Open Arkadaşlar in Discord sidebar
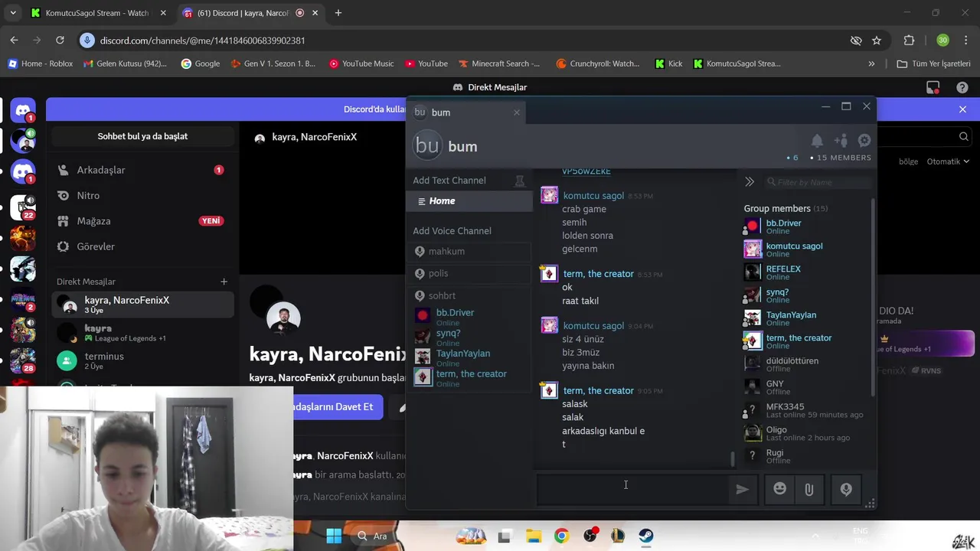The image size is (980, 551). coord(142,170)
